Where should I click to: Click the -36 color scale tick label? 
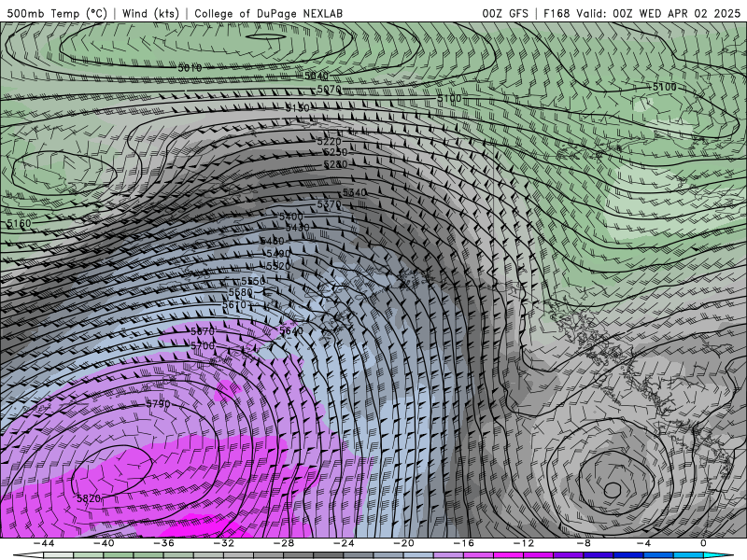coord(164,543)
